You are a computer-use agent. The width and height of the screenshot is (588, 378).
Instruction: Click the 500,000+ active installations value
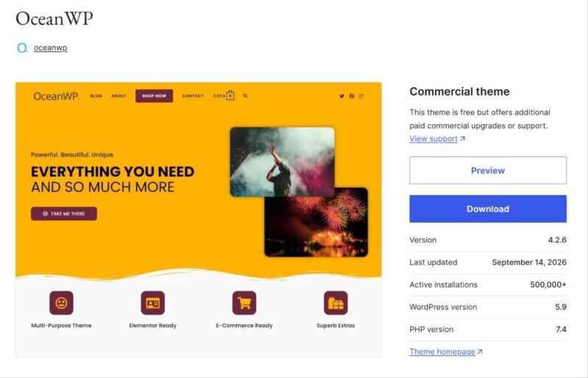click(x=548, y=285)
